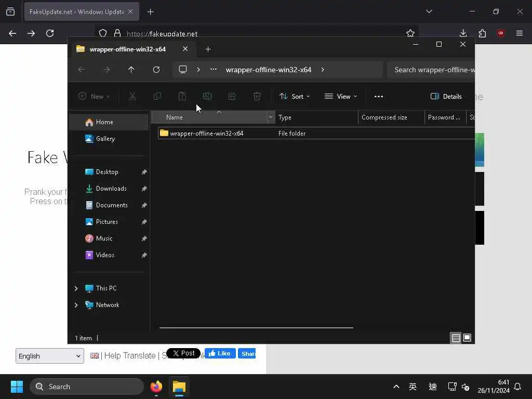Unpin Downloads from quick access
Screen dimensions: 532x399
pos(144,189)
